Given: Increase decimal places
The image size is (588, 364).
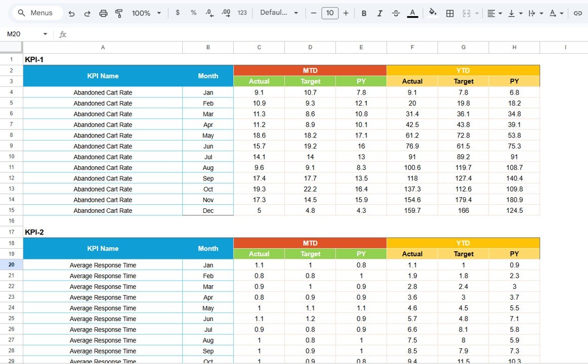Looking at the screenshot, I should [x=226, y=13].
